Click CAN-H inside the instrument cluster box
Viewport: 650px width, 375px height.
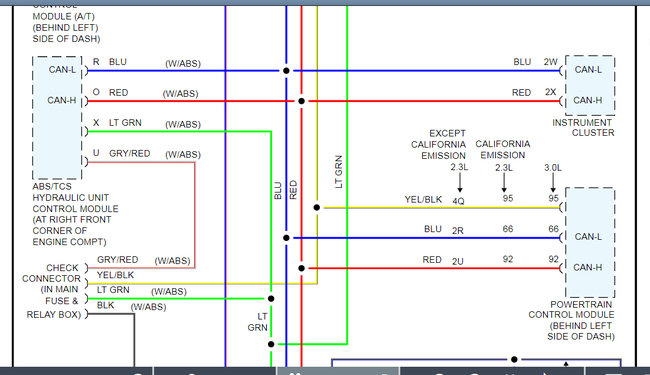[x=588, y=100]
